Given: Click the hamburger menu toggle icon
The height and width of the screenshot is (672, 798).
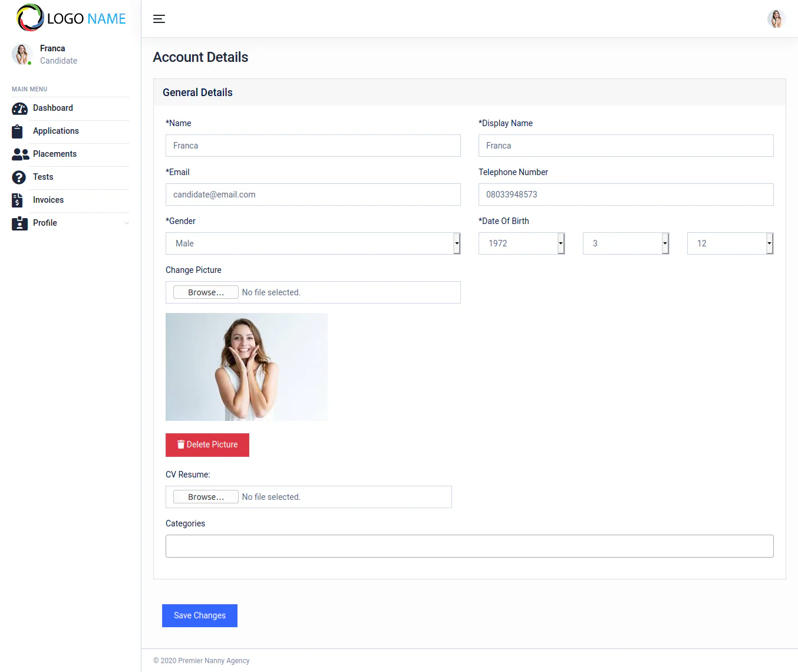Looking at the screenshot, I should tap(159, 19).
